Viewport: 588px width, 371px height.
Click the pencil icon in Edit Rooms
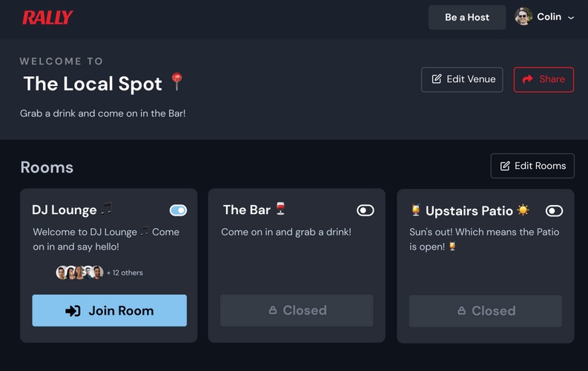(x=506, y=166)
